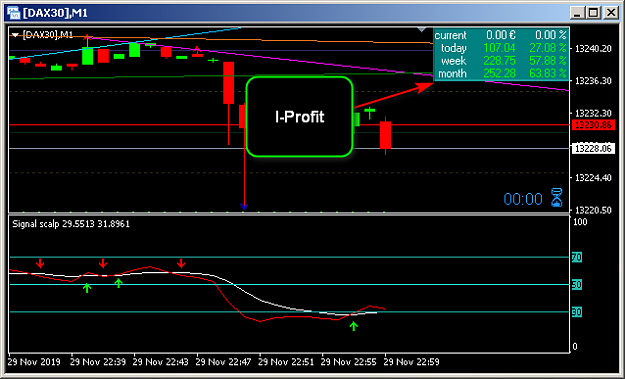
Task: Click the 13236.30 price scale value
Action: pos(593,81)
